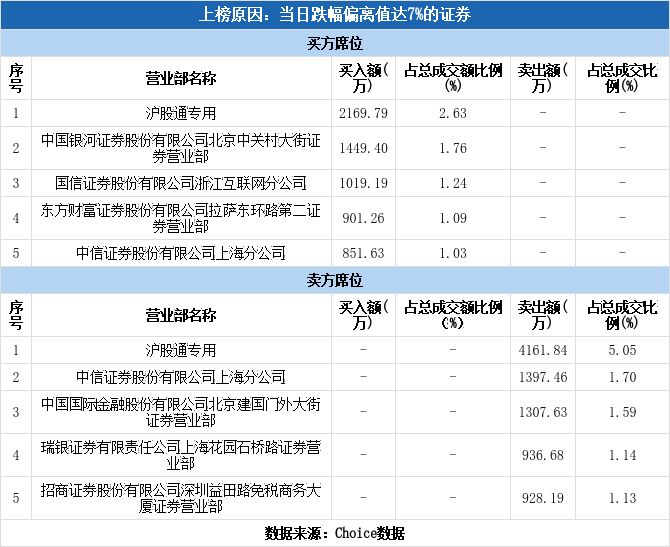Click percentage value 1.70

pos(622,377)
